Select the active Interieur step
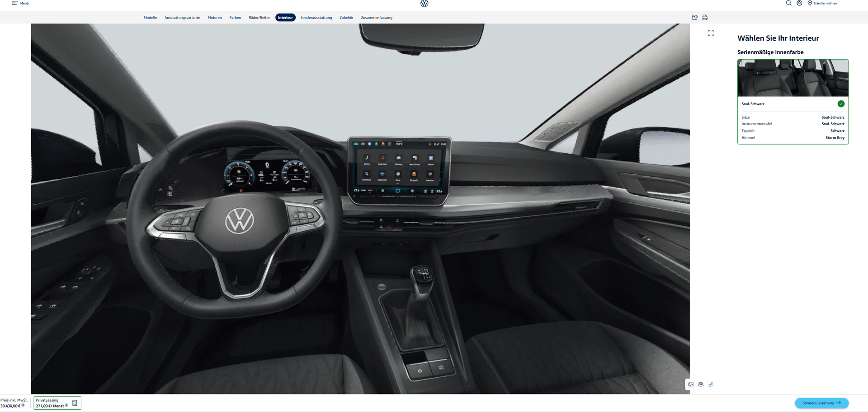This screenshot has width=868, height=412. pos(285,18)
